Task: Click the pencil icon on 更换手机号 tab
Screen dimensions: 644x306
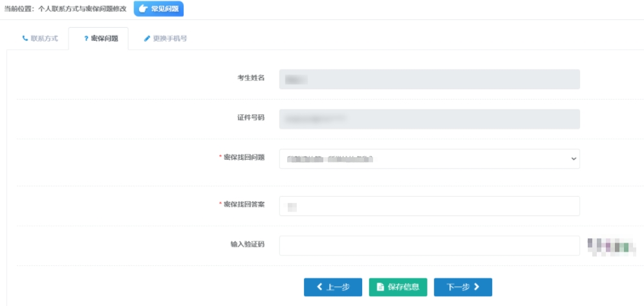Action: (x=147, y=39)
